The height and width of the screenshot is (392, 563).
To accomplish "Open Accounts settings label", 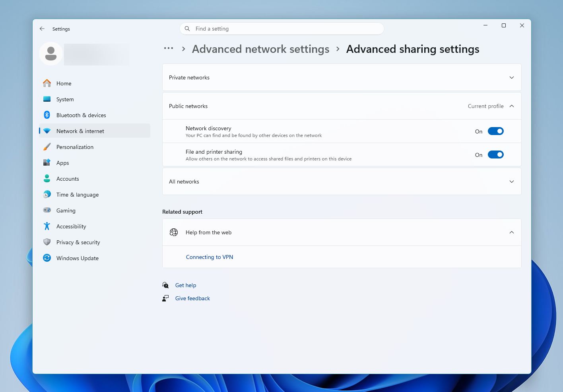I will tap(68, 179).
